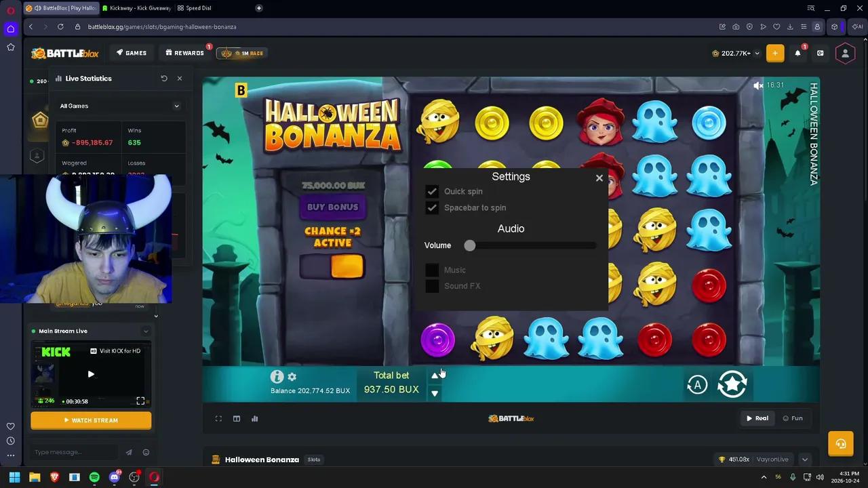Open game settings gear icon
Screen dimensions: 868x488
(292, 377)
